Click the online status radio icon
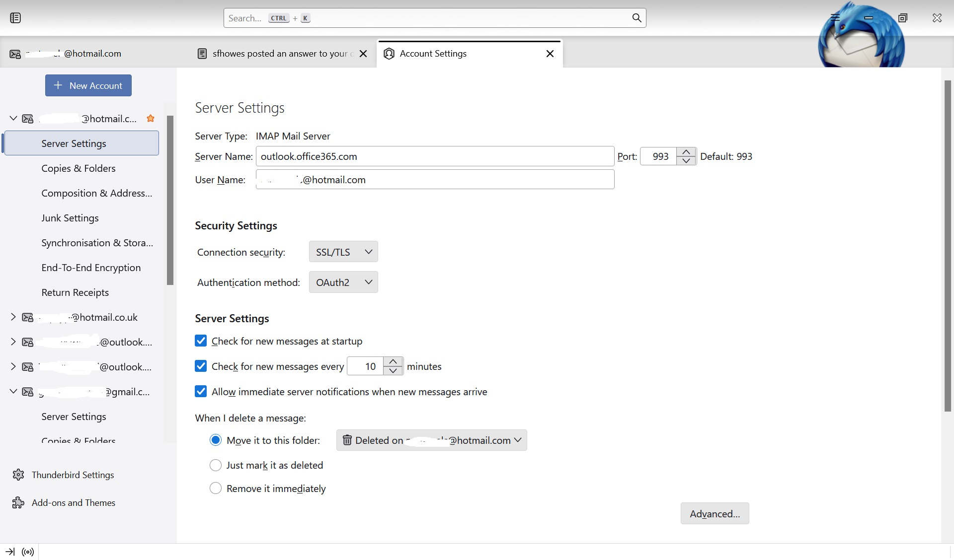 tap(28, 552)
